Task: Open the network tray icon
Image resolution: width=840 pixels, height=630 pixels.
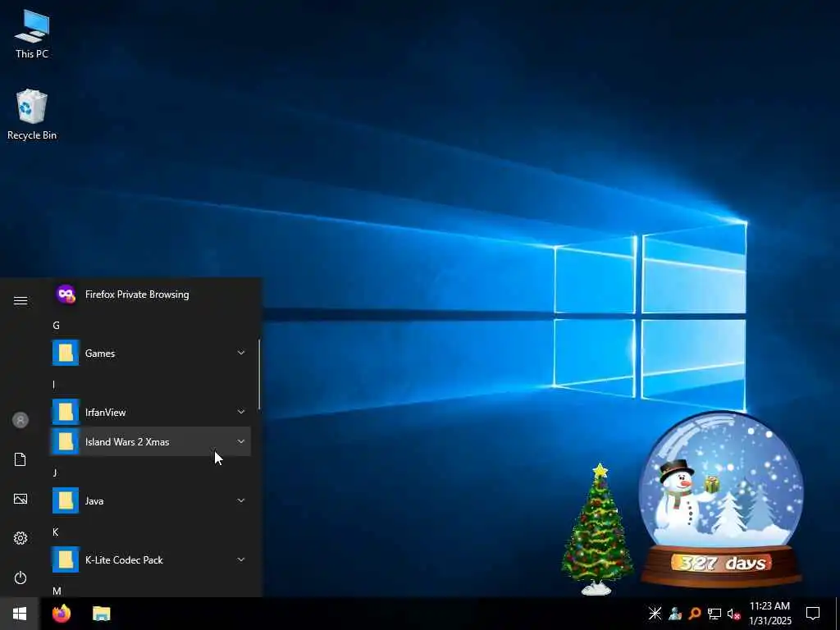Action: pos(714,614)
